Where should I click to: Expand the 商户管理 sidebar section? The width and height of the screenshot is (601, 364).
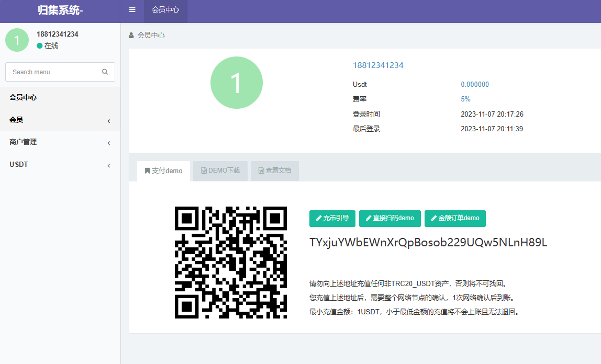[x=60, y=142]
